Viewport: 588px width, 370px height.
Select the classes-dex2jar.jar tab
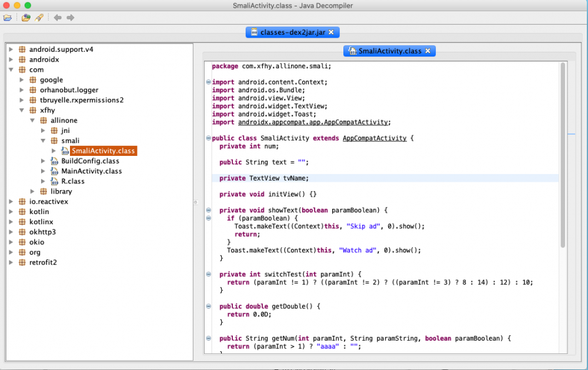(x=292, y=32)
